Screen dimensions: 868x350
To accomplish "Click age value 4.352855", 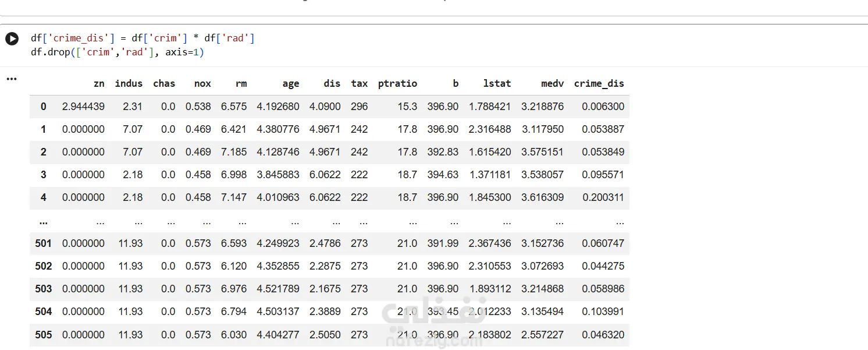I will point(278,266).
